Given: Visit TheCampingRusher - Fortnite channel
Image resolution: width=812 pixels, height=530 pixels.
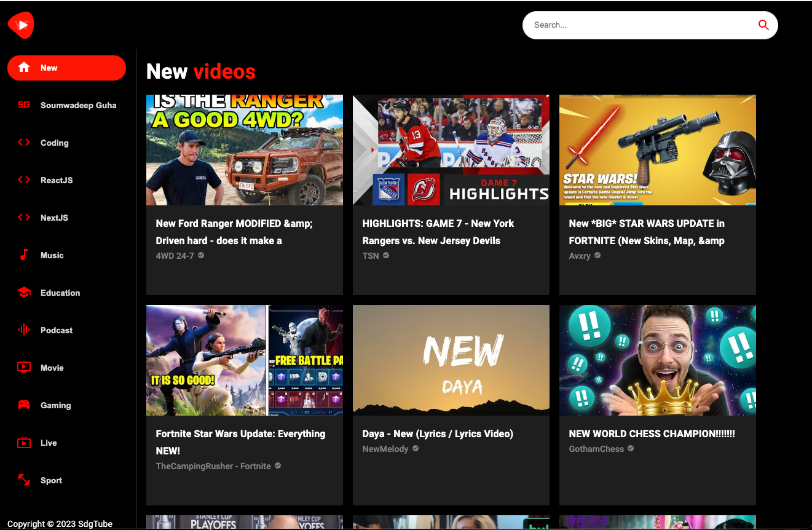Looking at the screenshot, I should (x=213, y=465).
